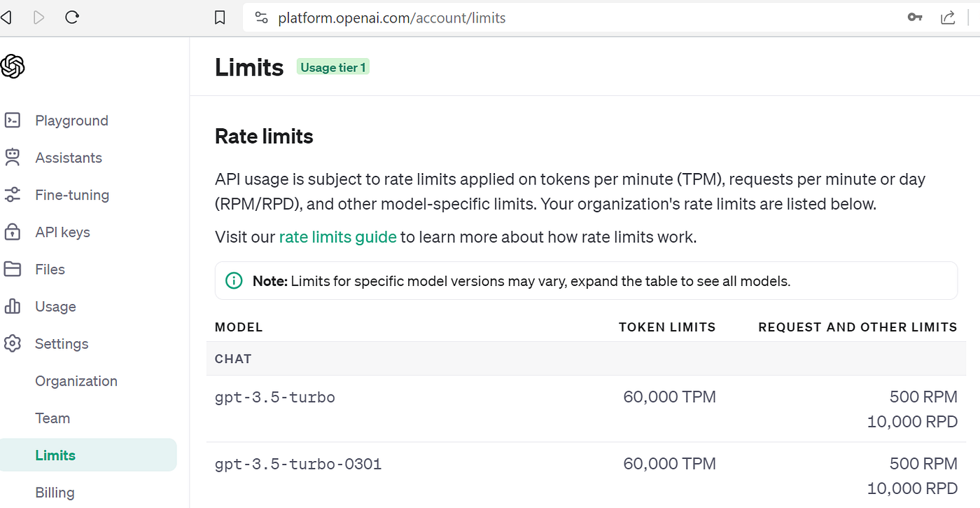Screen dimensions: 980x508
Task: Click the password key icon in address bar
Action: tap(914, 18)
